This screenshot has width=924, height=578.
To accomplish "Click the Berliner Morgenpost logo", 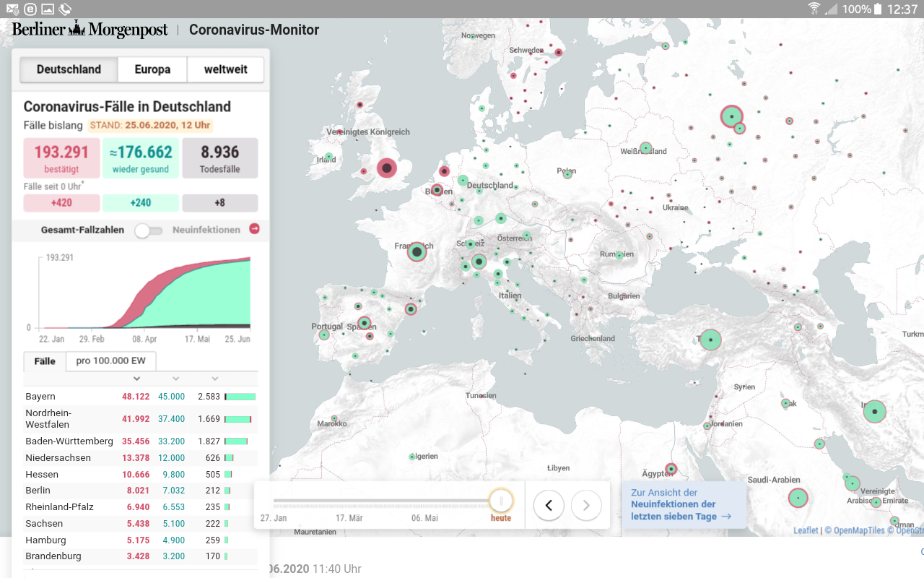I will pos(90,30).
